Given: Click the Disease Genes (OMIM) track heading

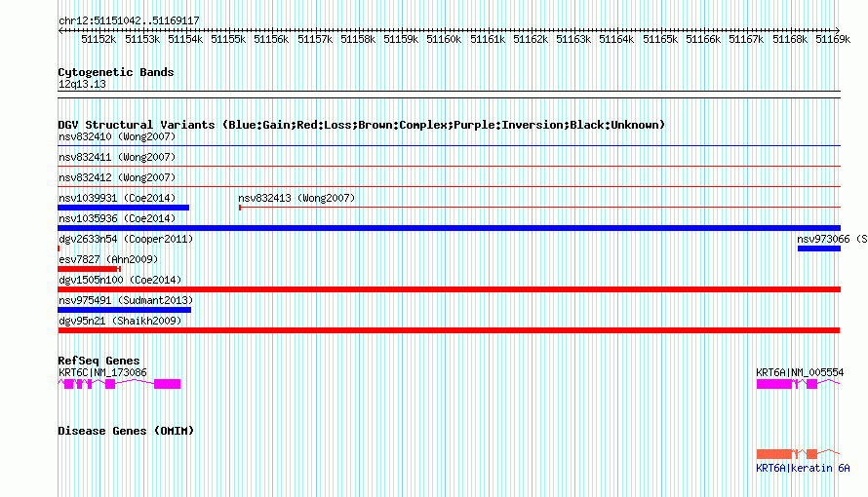Looking at the screenshot, I should 126,431.
